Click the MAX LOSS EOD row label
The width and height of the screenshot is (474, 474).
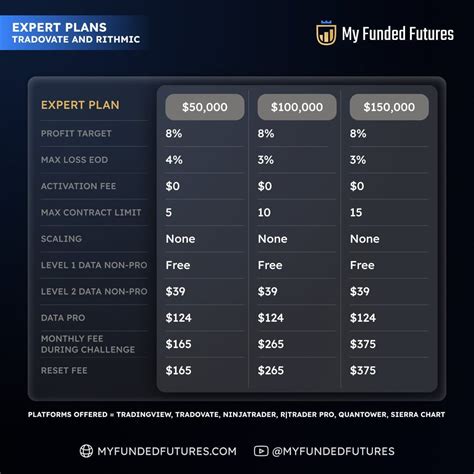(x=74, y=160)
